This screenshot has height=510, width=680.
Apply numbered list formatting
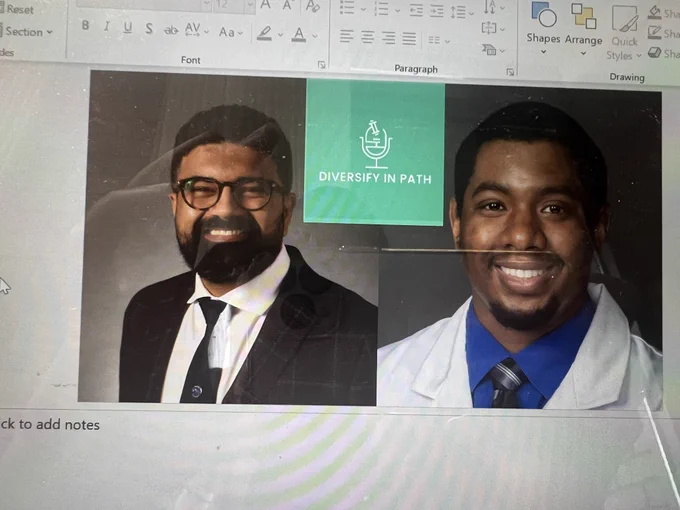(382, 8)
